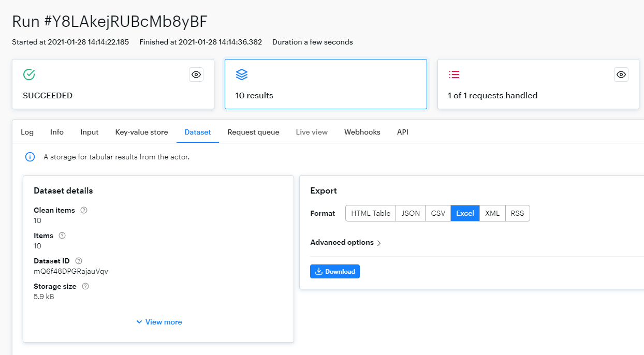Open the Live view tab
The width and height of the screenshot is (644, 355).
point(312,132)
